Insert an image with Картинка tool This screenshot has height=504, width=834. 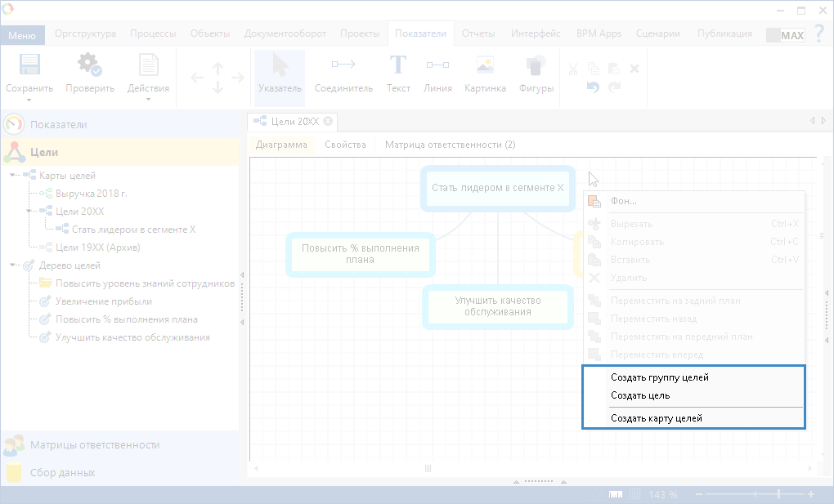click(485, 66)
